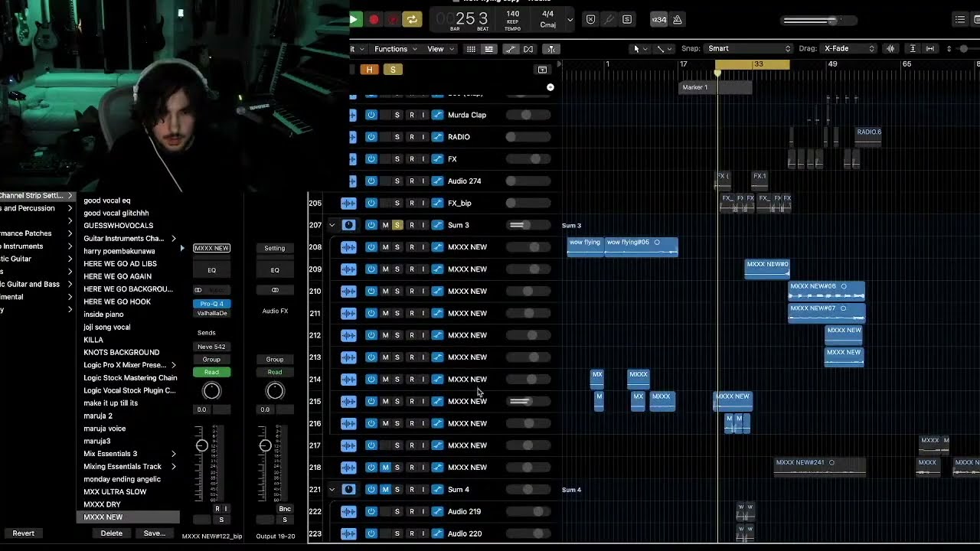Open the View menu
This screenshot has height=551, width=980.
coord(439,49)
